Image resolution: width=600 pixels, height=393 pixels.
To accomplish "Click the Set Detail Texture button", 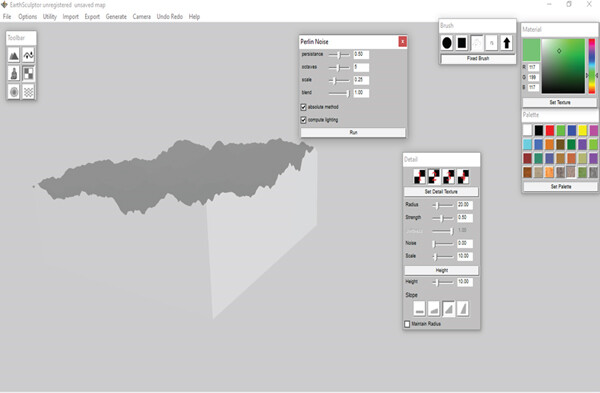I will [441, 191].
